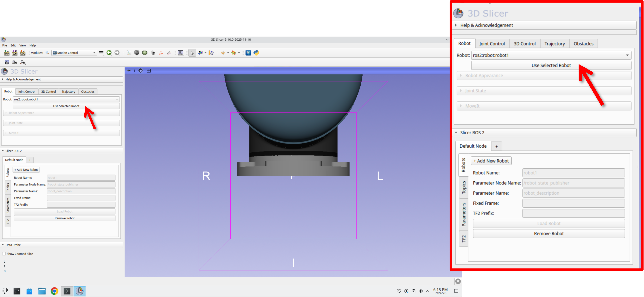Activate the window/level adjust icon

pyautogui.click(x=201, y=53)
